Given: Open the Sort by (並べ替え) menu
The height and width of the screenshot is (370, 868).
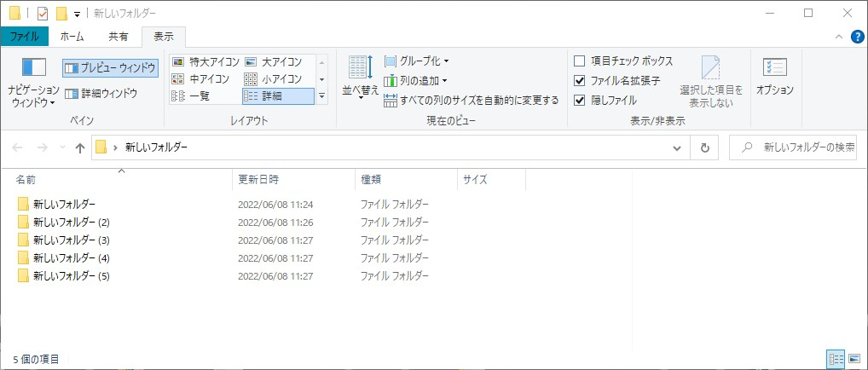Looking at the screenshot, I should [361, 78].
